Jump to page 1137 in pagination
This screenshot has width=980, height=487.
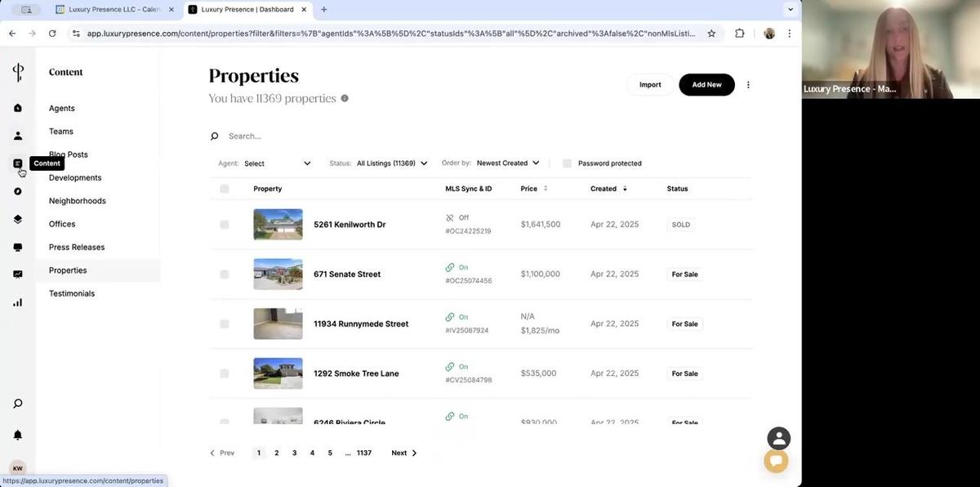pos(364,453)
